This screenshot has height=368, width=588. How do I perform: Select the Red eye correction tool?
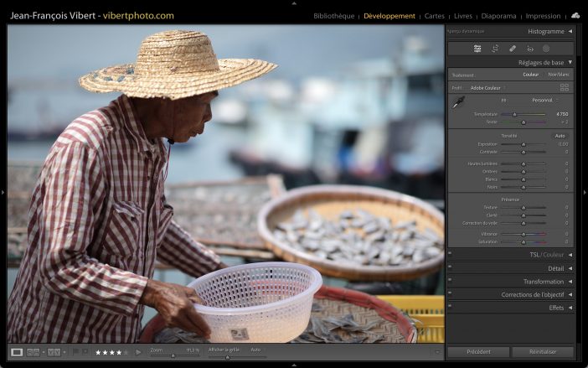tap(529, 49)
